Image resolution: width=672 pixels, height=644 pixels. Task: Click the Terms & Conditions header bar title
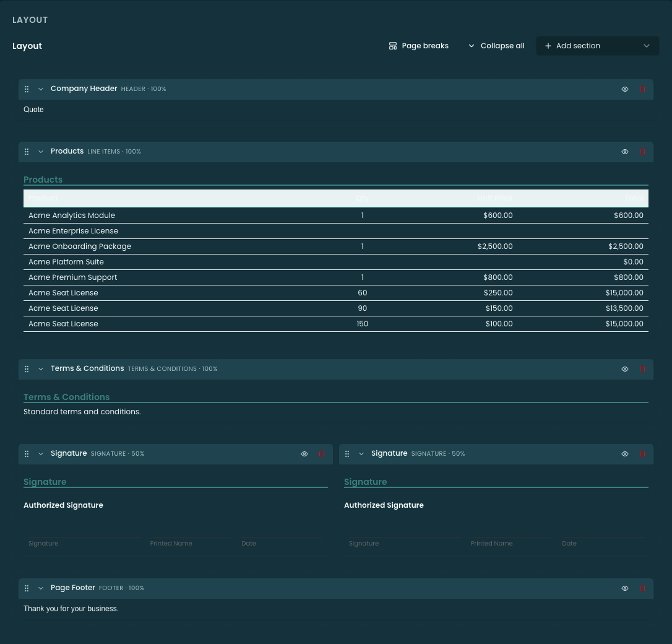[x=87, y=368]
